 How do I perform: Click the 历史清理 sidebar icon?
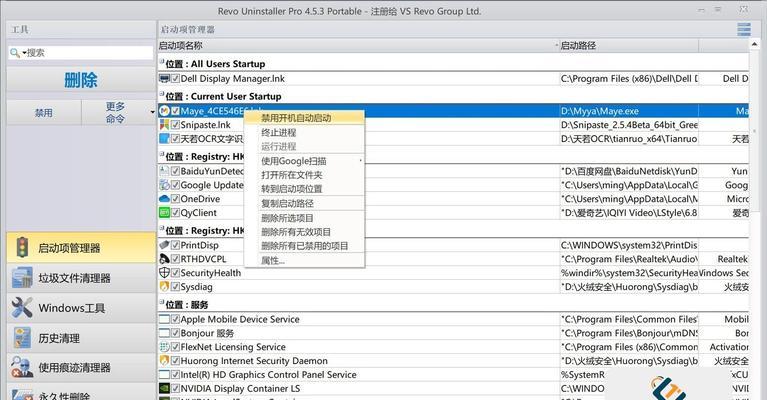pyautogui.click(x=22, y=338)
